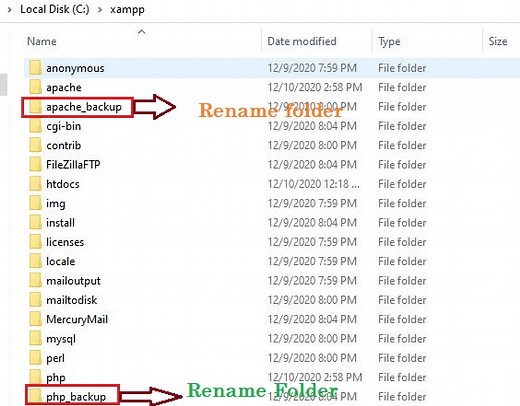Click the img folder icon

point(35,203)
